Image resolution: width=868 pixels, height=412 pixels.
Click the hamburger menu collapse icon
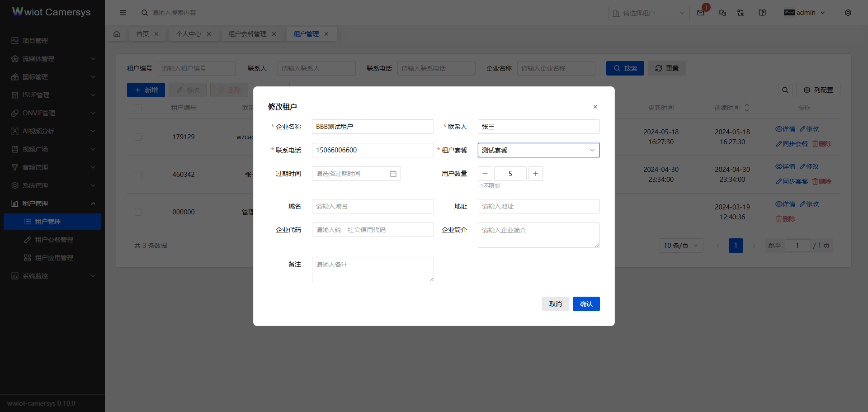click(x=123, y=13)
